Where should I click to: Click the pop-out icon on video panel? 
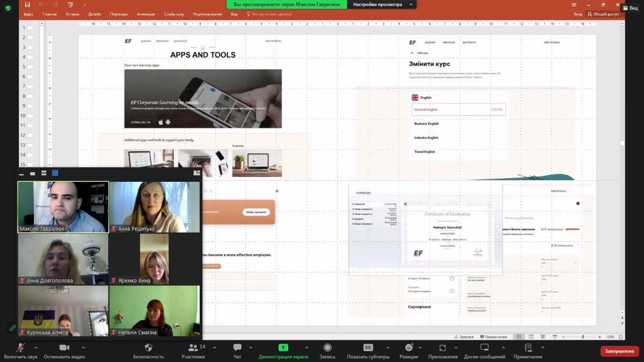[197, 173]
